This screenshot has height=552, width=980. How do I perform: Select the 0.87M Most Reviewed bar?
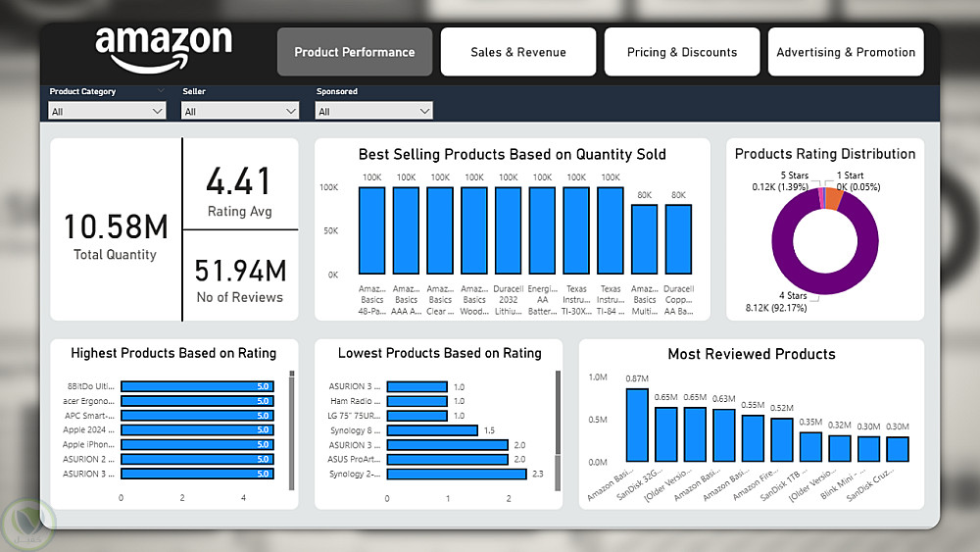[x=637, y=426]
